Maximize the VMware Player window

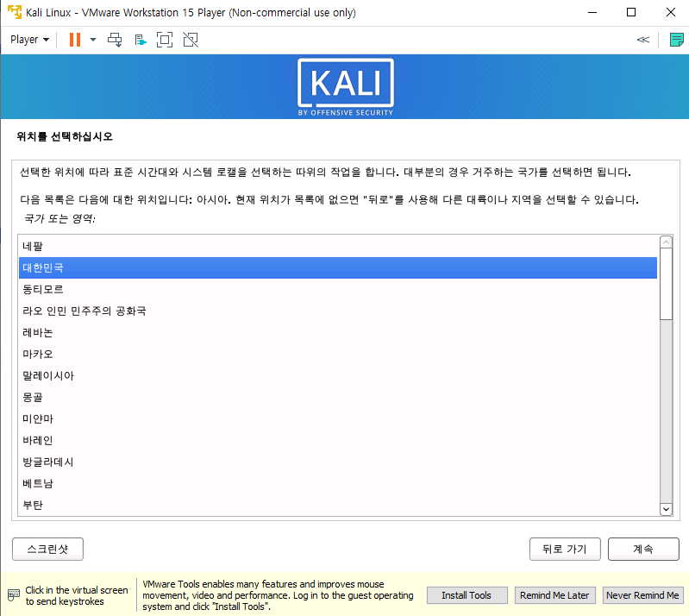pos(631,12)
